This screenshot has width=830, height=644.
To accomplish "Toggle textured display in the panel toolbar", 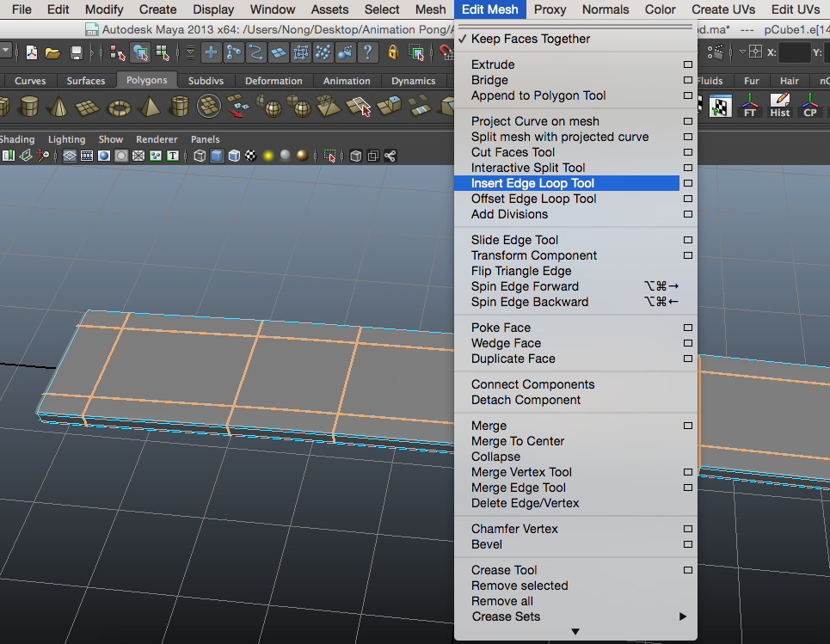I will click(249, 156).
